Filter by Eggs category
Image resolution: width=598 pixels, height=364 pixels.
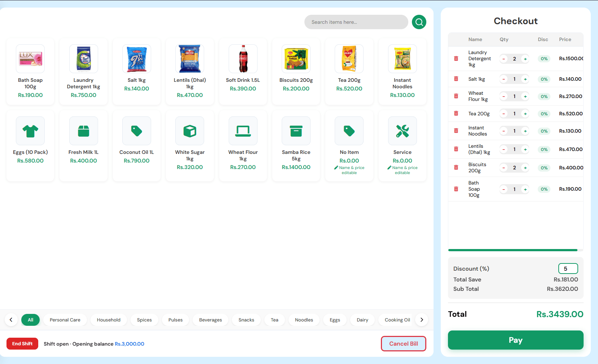[335, 320]
